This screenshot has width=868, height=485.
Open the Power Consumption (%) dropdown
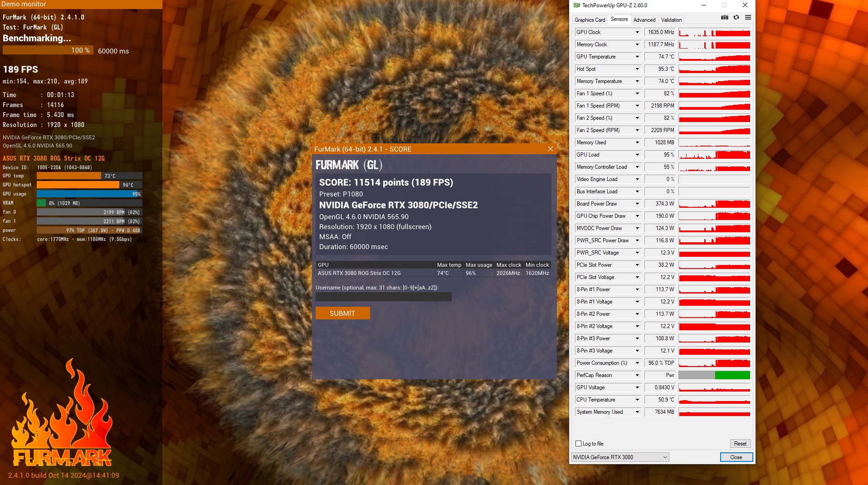pyautogui.click(x=637, y=363)
